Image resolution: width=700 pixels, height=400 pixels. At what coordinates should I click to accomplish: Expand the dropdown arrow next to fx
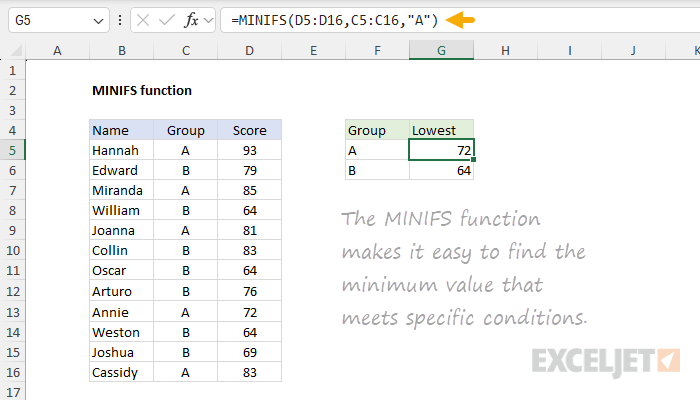click(208, 21)
